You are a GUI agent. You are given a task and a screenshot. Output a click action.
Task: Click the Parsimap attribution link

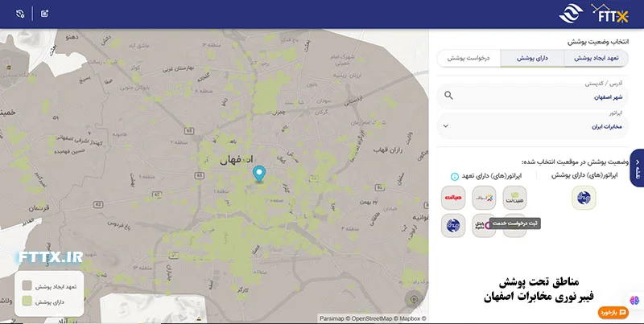331,318
